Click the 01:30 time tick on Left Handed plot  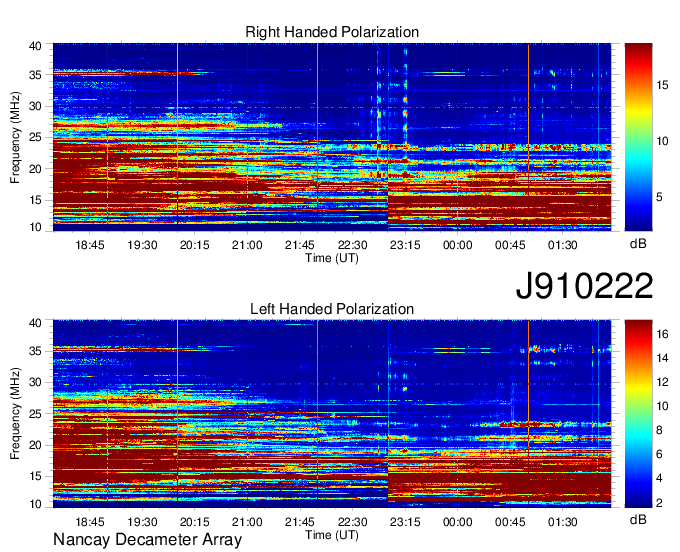(562, 522)
